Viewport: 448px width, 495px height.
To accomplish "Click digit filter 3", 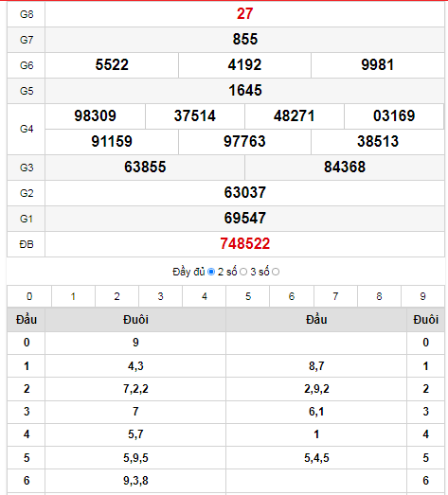I will (160, 296).
